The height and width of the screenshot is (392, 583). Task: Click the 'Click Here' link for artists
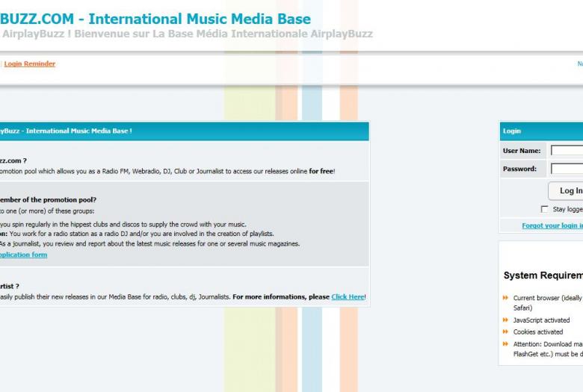(x=348, y=297)
